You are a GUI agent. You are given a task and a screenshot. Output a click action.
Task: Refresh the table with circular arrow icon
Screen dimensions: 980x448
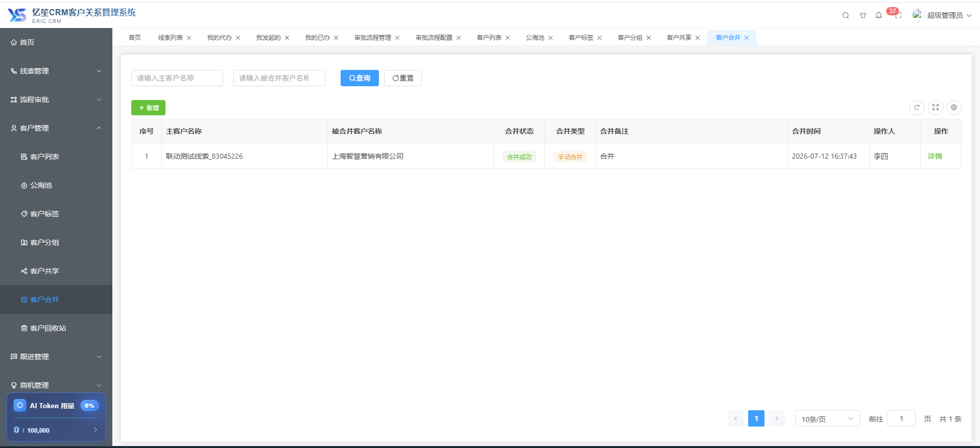[x=917, y=108]
